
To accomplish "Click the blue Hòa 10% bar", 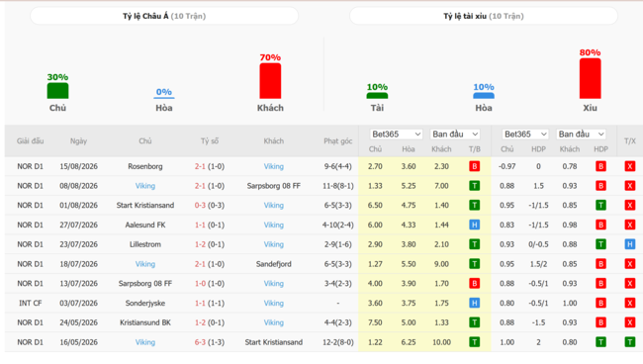I will 484,96.
